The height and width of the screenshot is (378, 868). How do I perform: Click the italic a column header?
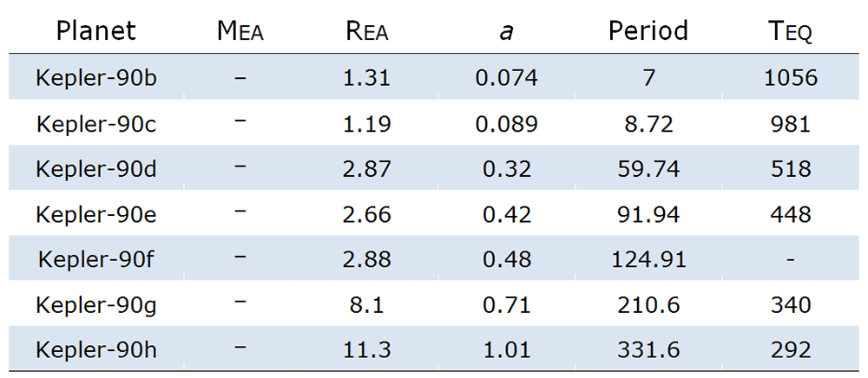(x=506, y=31)
